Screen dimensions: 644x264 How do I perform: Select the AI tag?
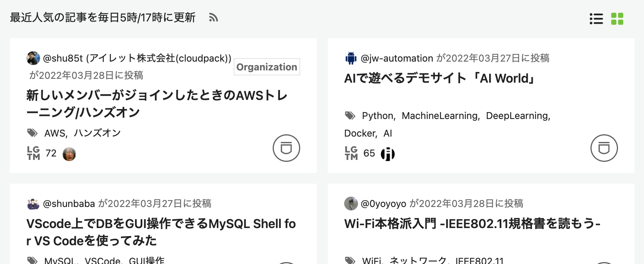[387, 133]
